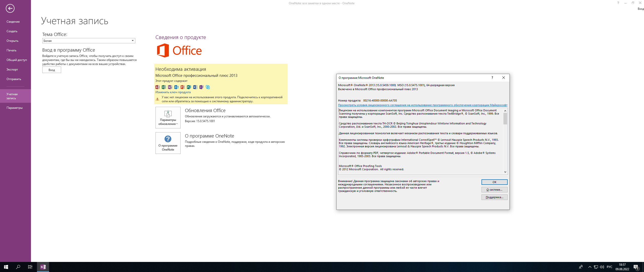This screenshot has width=644, height=272.
Task: Click the help icon in OneNote title bar
Action: click(618, 3)
